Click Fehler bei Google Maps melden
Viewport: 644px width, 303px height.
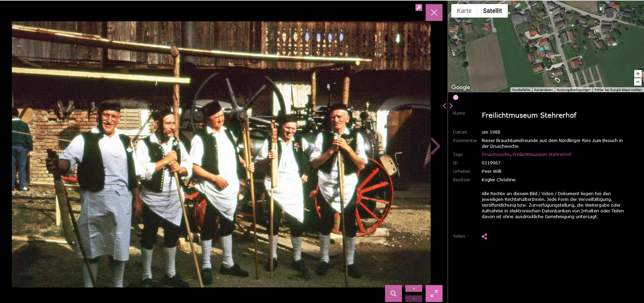point(618,90)
